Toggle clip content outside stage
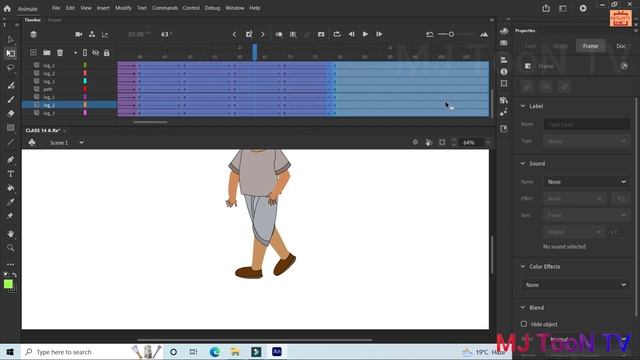 442,142
